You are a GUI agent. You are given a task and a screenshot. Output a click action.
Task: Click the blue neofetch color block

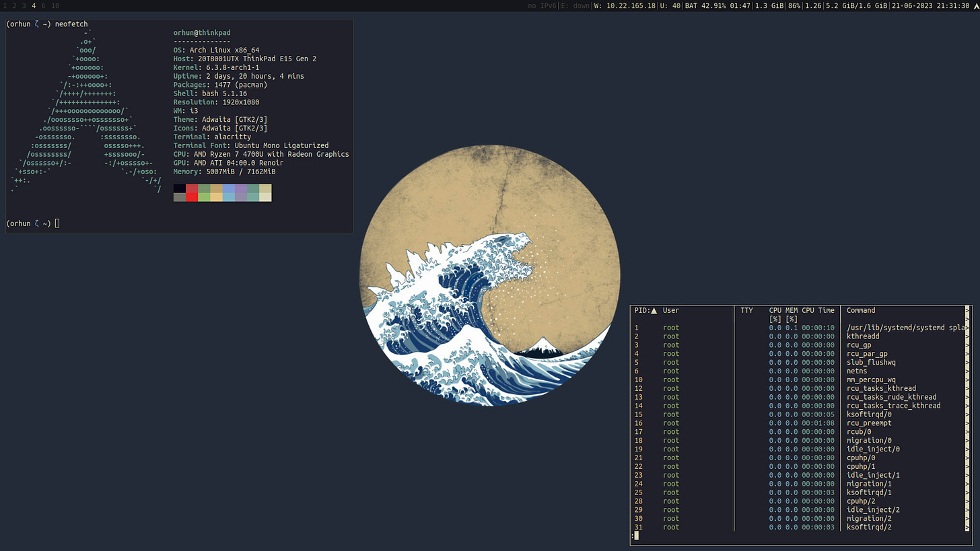pos(229,188)
